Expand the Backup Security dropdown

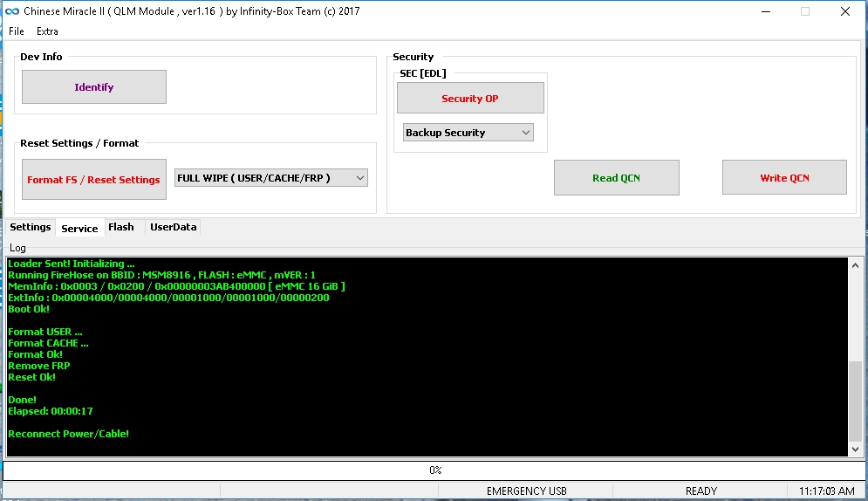tap(468, 133)
